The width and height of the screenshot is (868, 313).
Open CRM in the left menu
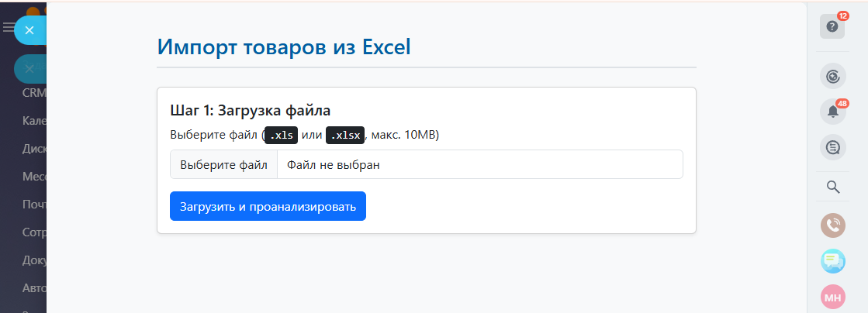click(34, 93)
